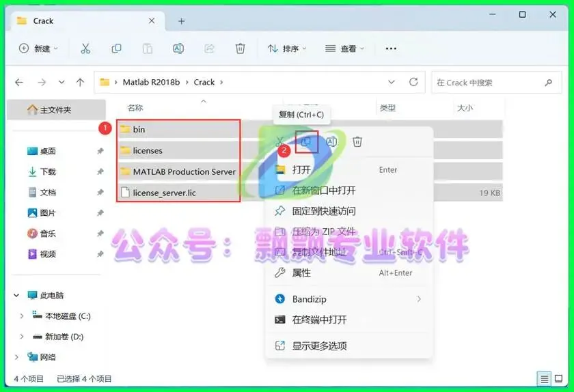This screenshot has width=574, height=392.
Task: Choose Properties (属性) in context menu
Action: [349, 272]
